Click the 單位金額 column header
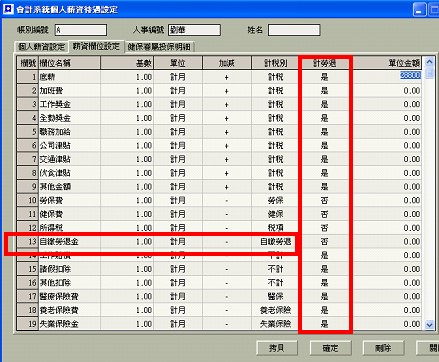This screenshot has height=362, width=439. (x=387, y=63)
